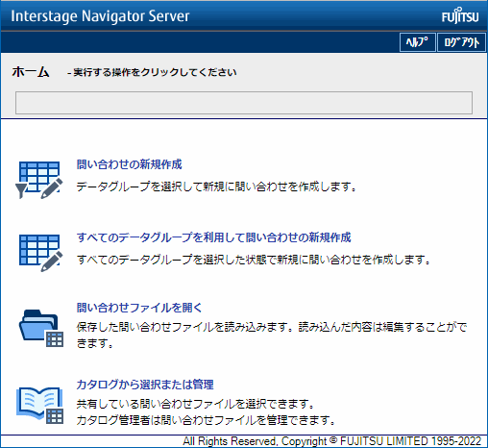The width and height of the screenshot is (488, 448).
Task: Click the empty message box under ホーム
Action: [x=244, y=103]
